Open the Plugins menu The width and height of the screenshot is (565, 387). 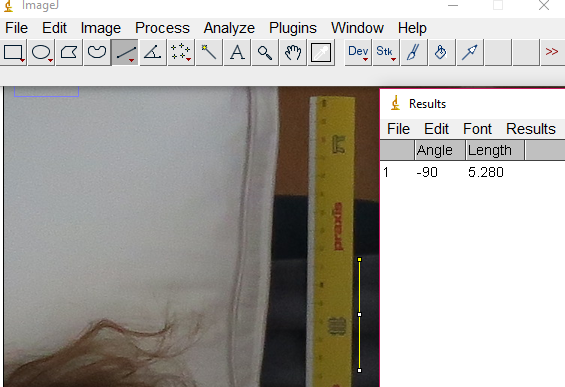point(293,28)
